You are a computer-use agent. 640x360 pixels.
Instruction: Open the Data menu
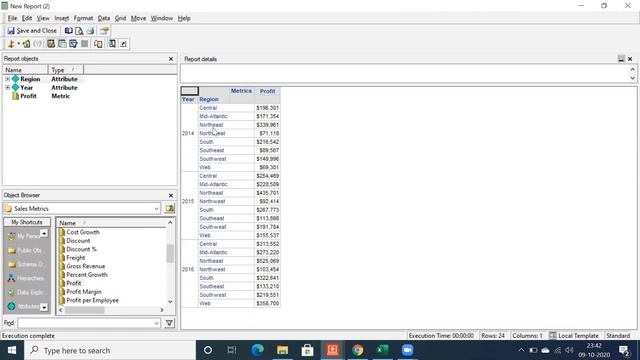pos(104,18)
